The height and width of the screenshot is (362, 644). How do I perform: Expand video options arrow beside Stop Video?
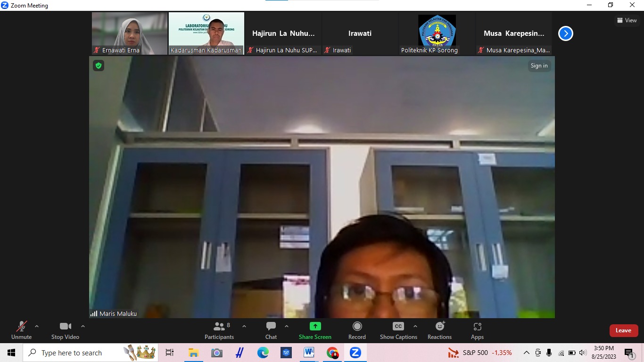pos(83,326)
